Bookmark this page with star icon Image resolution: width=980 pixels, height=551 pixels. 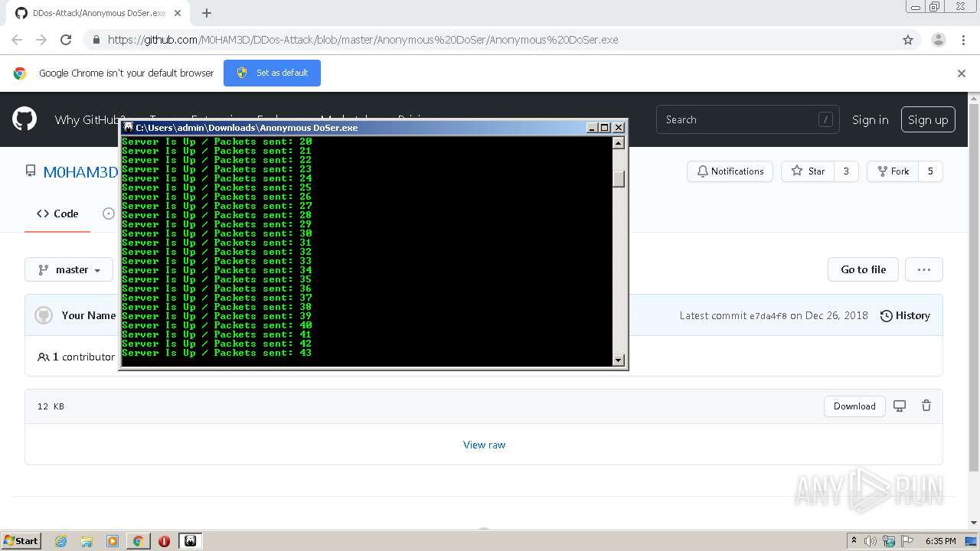(x=908, y=40)
